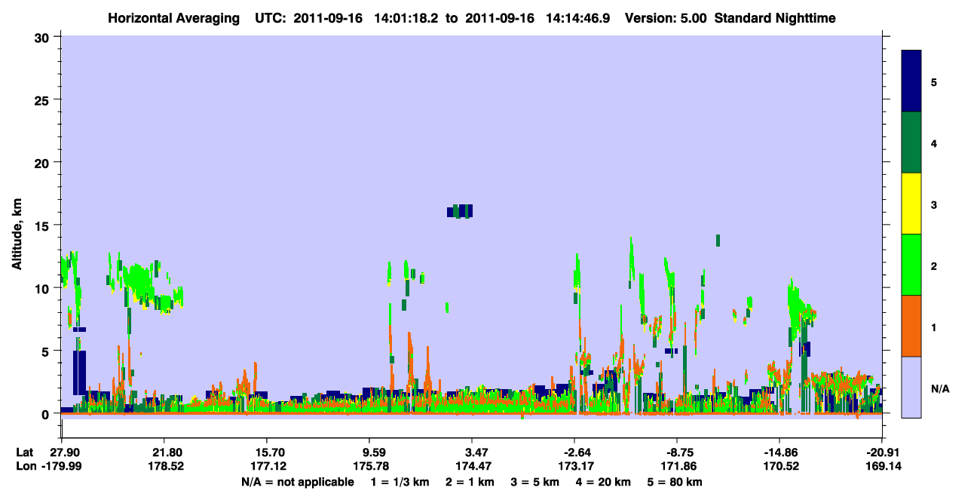Click the y-axis tick label 10

point(44,288)
